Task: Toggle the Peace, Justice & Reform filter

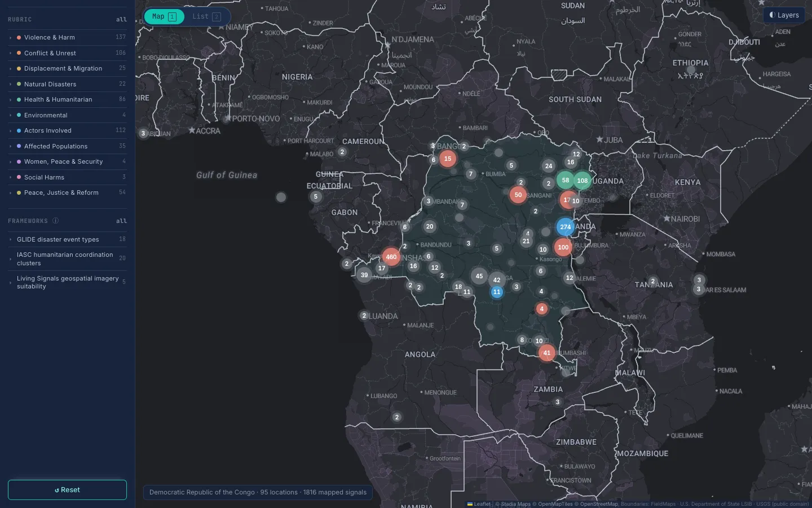Action: pos(67,192)
